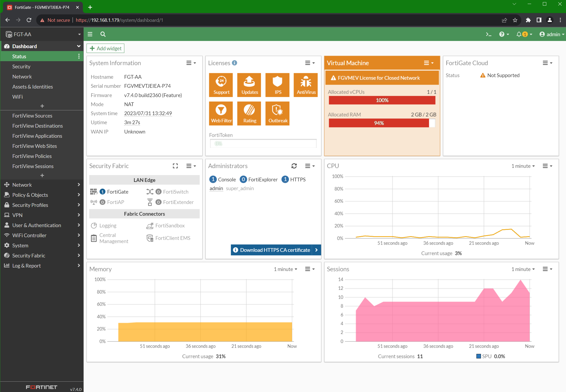This screenshot has width=566, height=392.
Task: Open the help question mark menu
Action: [504, 34]
